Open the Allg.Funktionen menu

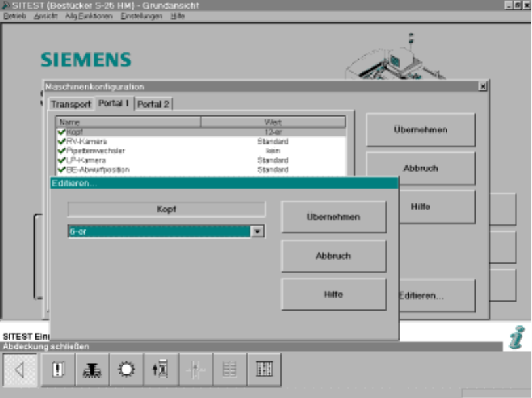pos(89,16)
